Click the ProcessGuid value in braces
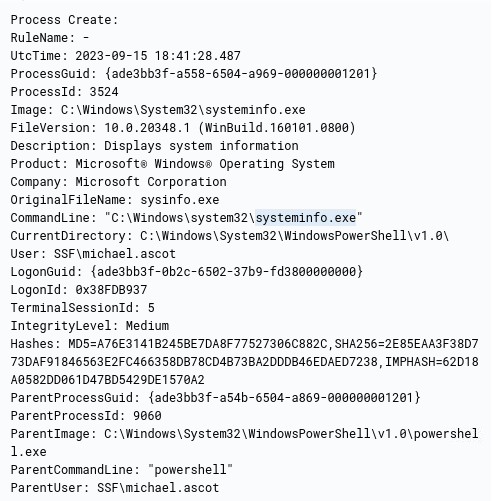497x501 pixels. click(x=241, y=74)
